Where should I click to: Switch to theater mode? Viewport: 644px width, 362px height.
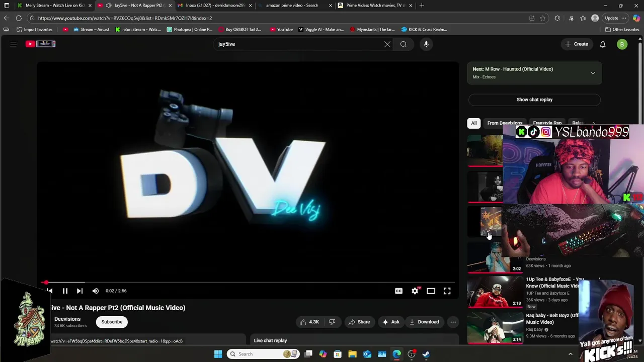[x=431, y=291]
